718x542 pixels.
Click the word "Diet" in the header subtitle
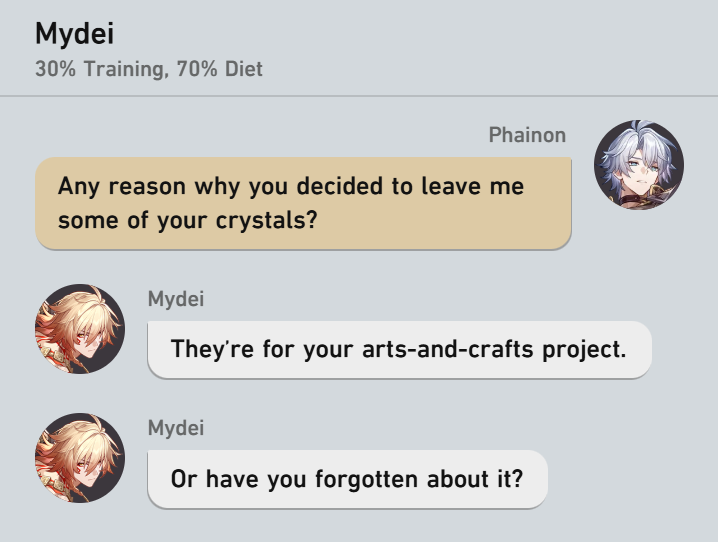coord(243,71)
